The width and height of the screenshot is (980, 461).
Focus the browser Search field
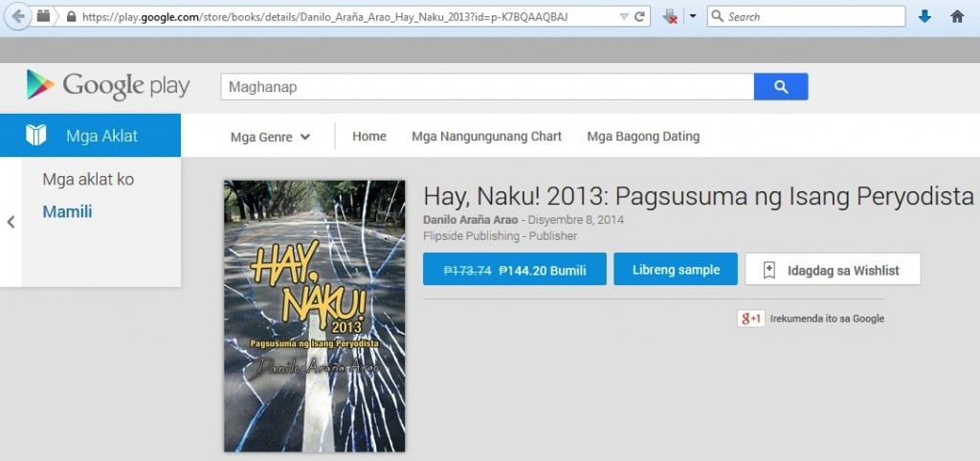click(x=806, y=16)
